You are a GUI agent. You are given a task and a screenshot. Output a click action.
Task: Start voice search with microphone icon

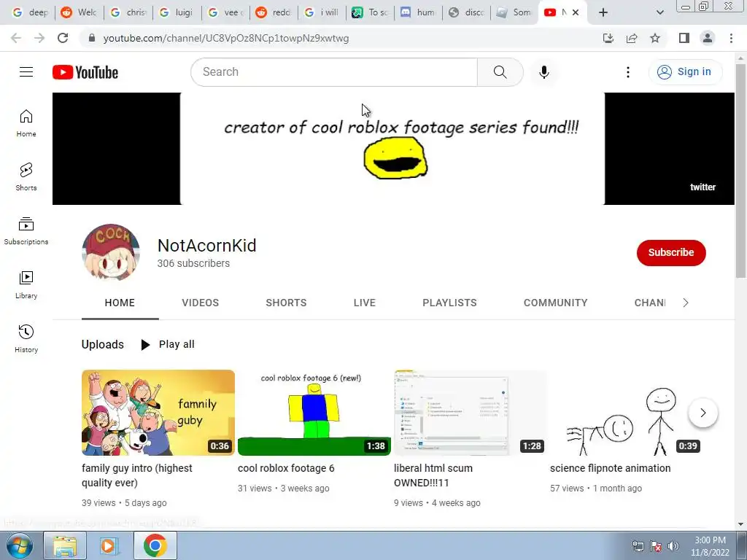(x=543, y=72)
